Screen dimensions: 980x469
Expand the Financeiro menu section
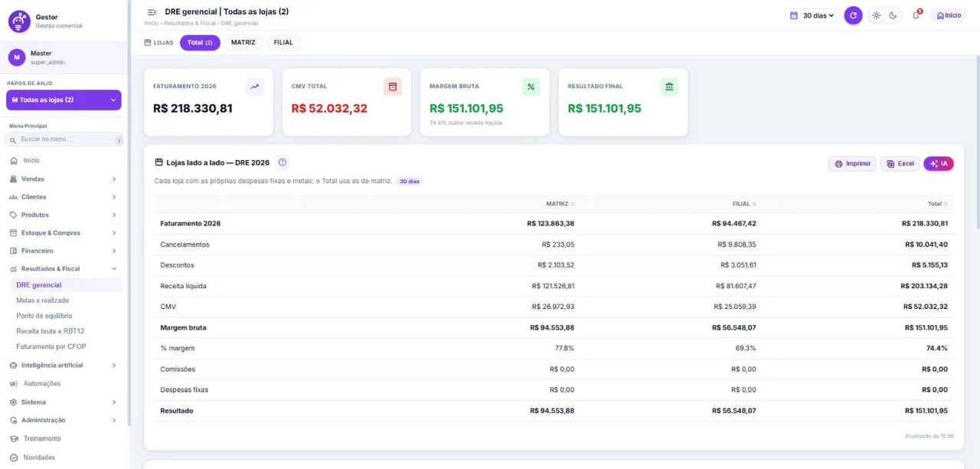tap(64, 251)
